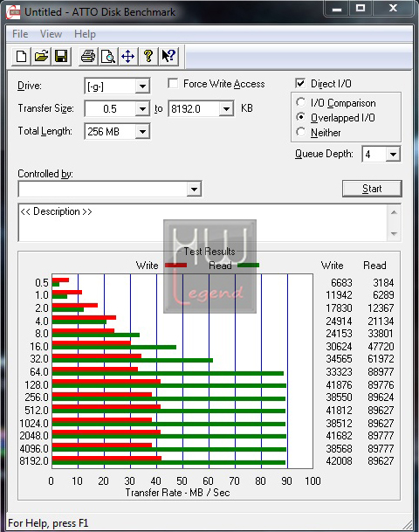This screenshot has height=532, width=419.
Task: Click write value 42008 for 8192.0 KB
Action: coord(339,461)
